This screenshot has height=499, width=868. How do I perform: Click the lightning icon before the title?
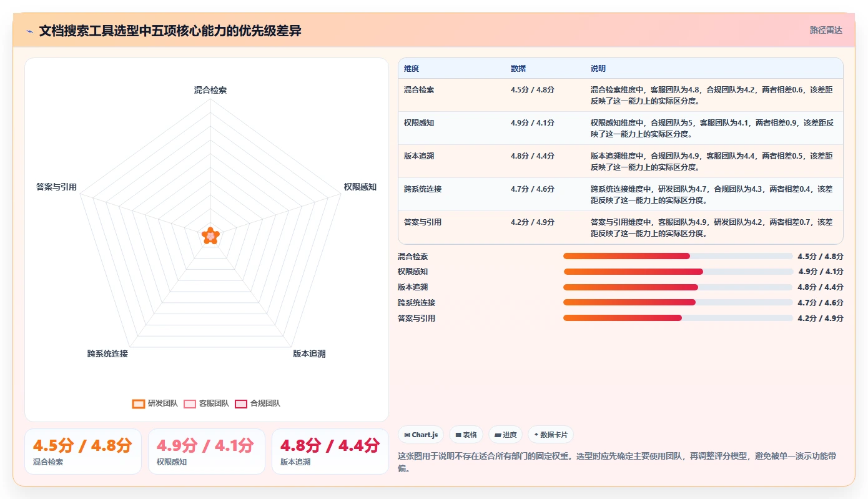(30, 31)
